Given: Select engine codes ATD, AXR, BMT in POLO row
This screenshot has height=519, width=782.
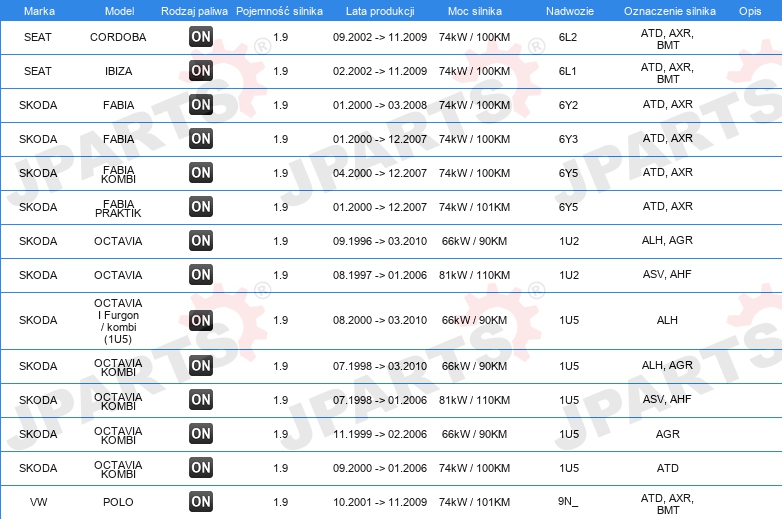Looking at the screenshot, I should tap(668, 504).
